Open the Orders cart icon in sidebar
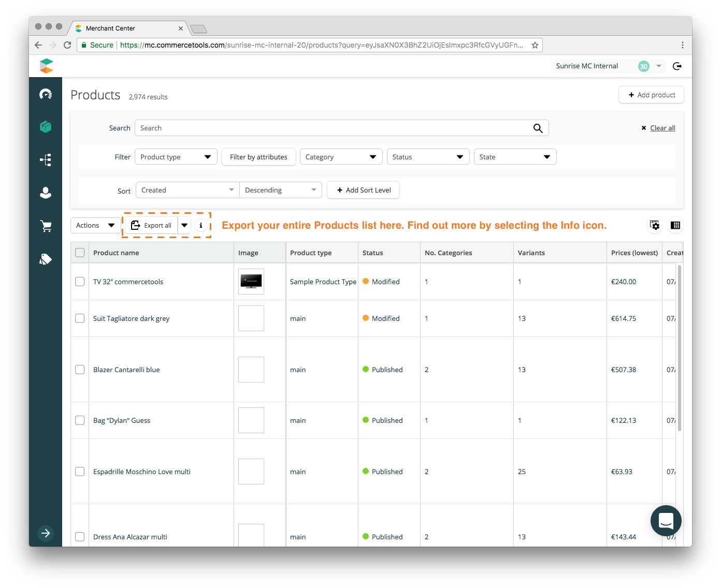The image size is (721, 588). [46, 226]
